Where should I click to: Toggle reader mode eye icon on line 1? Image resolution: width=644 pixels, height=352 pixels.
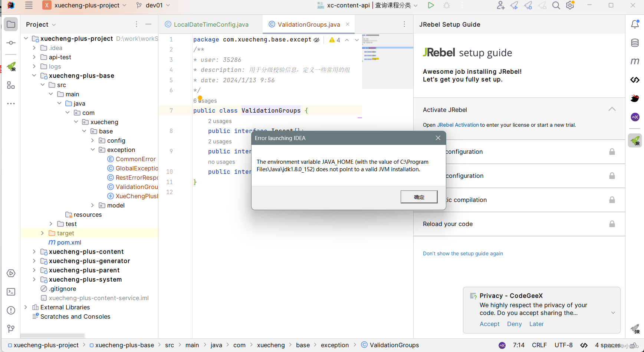pyautogui.click(x=316, y=39)
